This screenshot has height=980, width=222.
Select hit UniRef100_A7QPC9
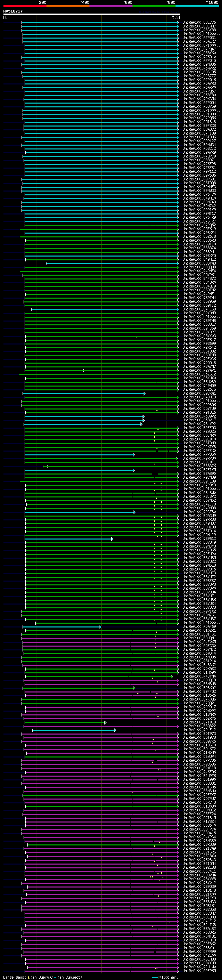199,156
